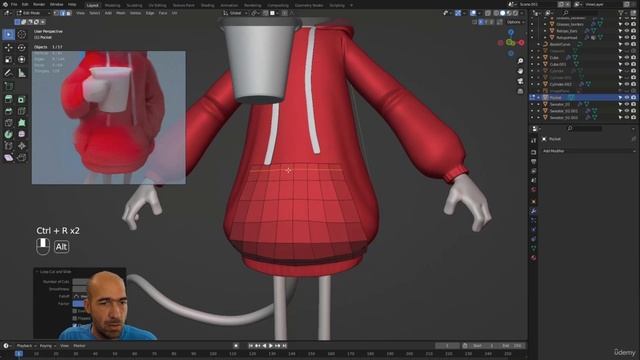Select the Knife tool
640x360 pixels.
[x=9, y=122]
